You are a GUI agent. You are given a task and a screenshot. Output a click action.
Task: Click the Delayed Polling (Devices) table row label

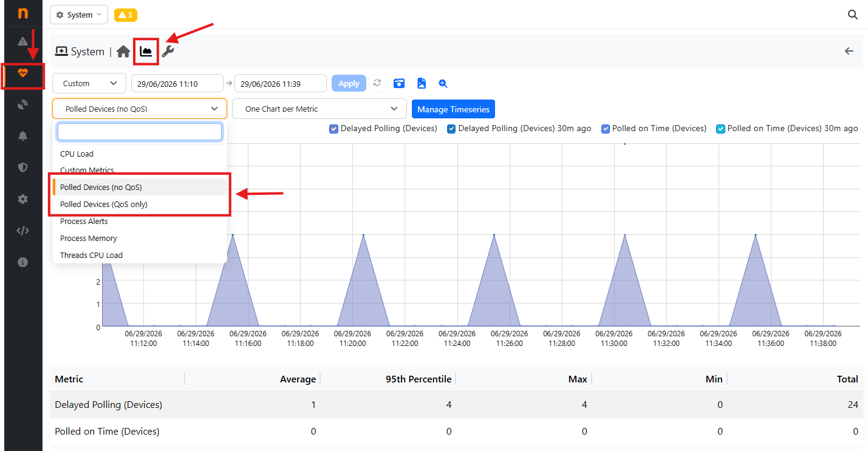(x=108, y=404)
